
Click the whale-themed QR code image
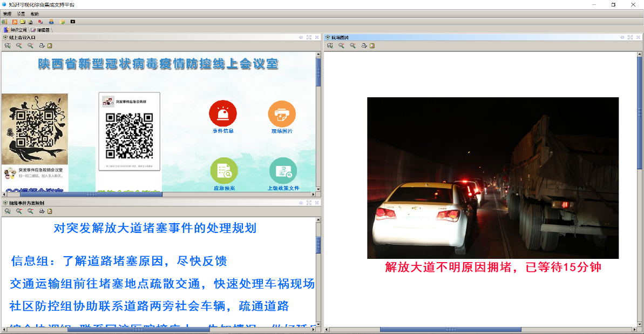(35, 129)
